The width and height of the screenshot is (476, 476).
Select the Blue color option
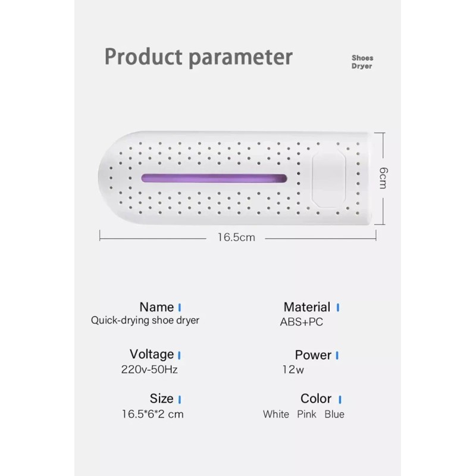[334, 414]
